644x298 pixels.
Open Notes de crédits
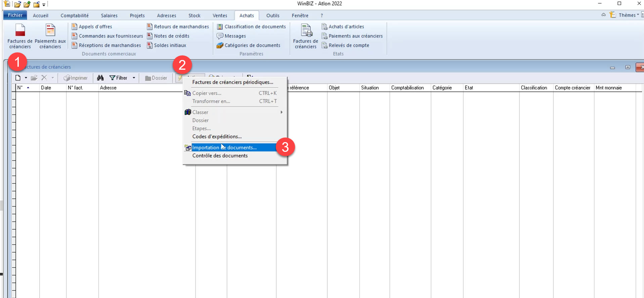point(168,36)
